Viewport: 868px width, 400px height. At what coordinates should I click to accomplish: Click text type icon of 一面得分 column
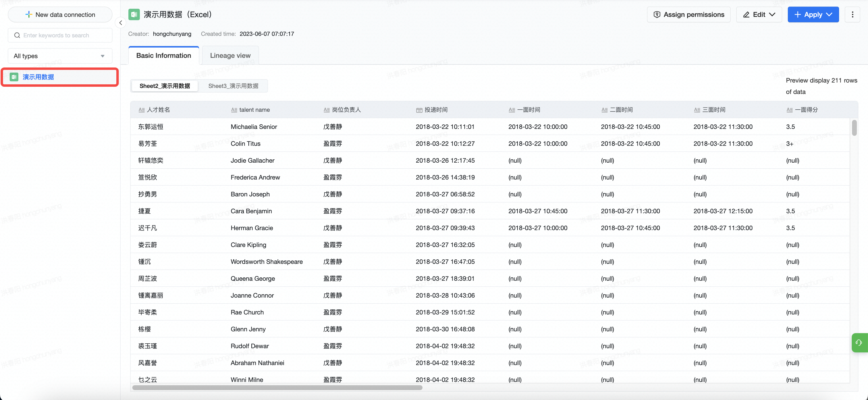click(790, 110)
